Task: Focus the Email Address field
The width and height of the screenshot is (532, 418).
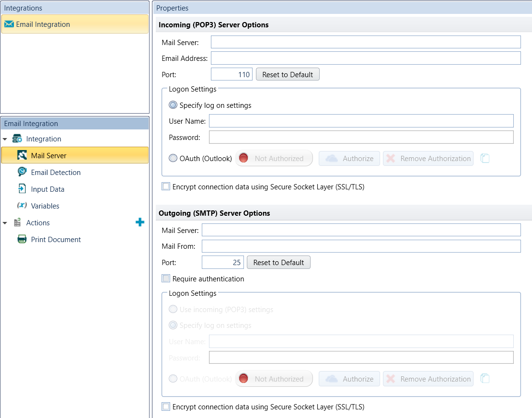Action: tap(366, 58)
